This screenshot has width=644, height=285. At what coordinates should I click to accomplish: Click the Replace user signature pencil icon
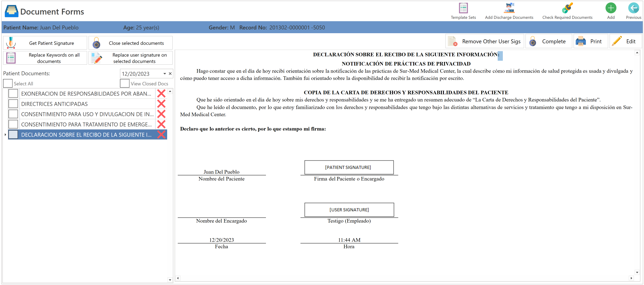tap(97, 58)
